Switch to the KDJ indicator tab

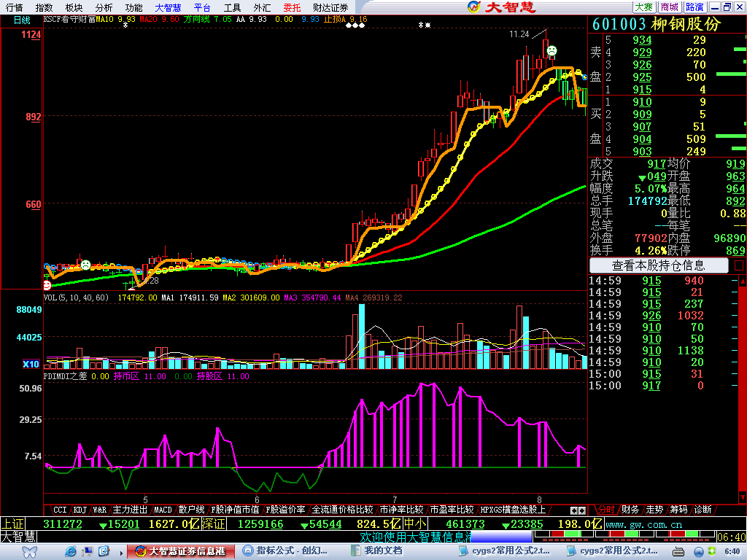coord(80,510)
